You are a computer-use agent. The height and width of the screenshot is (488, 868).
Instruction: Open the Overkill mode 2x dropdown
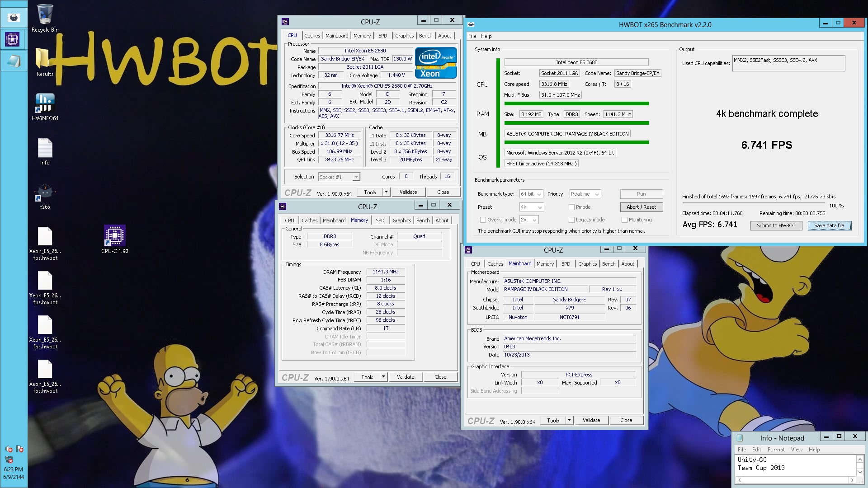(x=528, y=220)
